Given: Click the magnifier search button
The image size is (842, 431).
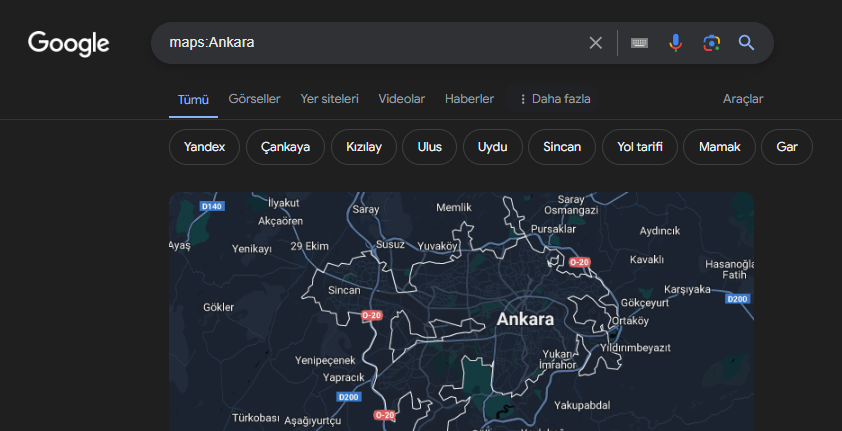Looking at the screenshot, I should (x=746, y=43).
